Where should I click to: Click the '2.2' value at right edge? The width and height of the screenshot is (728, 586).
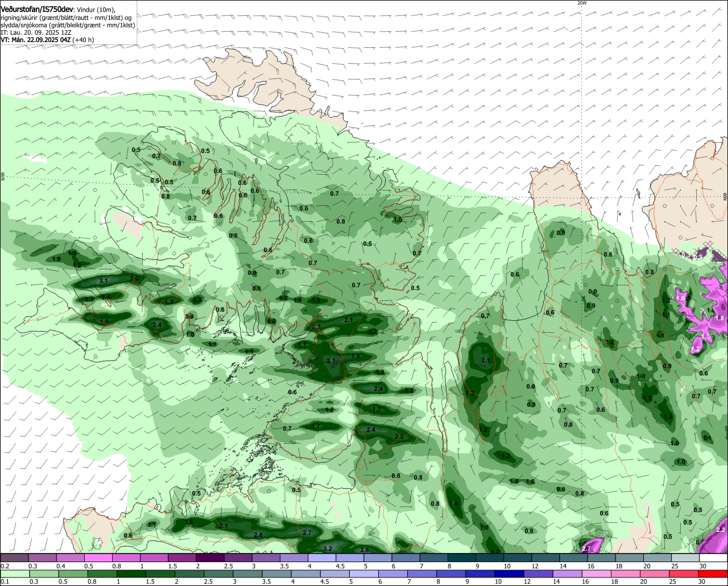721,530
